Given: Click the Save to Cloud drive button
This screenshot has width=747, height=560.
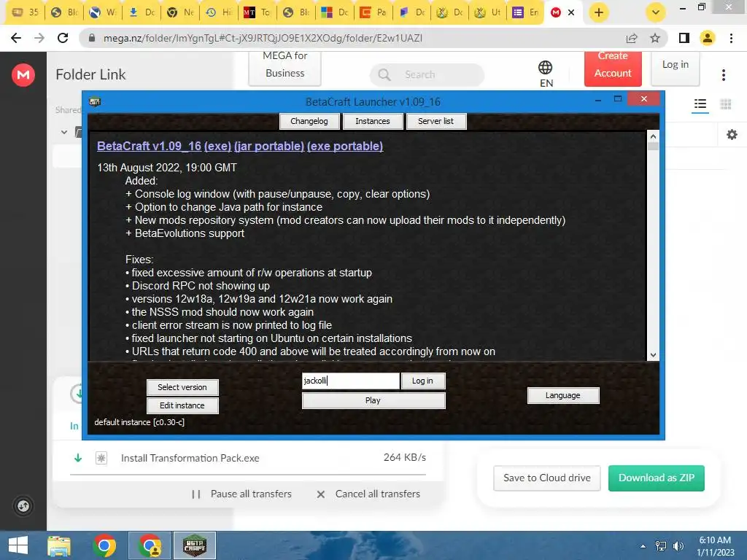Looking at the screenshot, I should 547,478.
